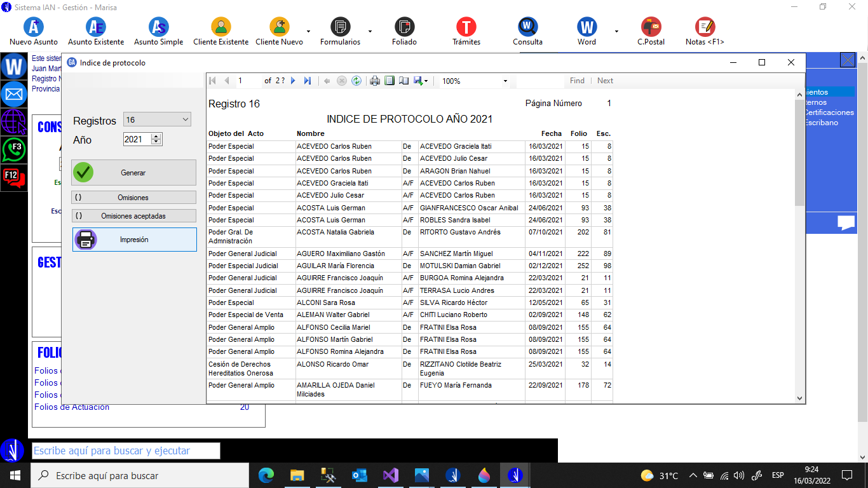Screen dimensions: 868x488
Task: Expand the Formularios dropdown arrow
Action: 370,30
